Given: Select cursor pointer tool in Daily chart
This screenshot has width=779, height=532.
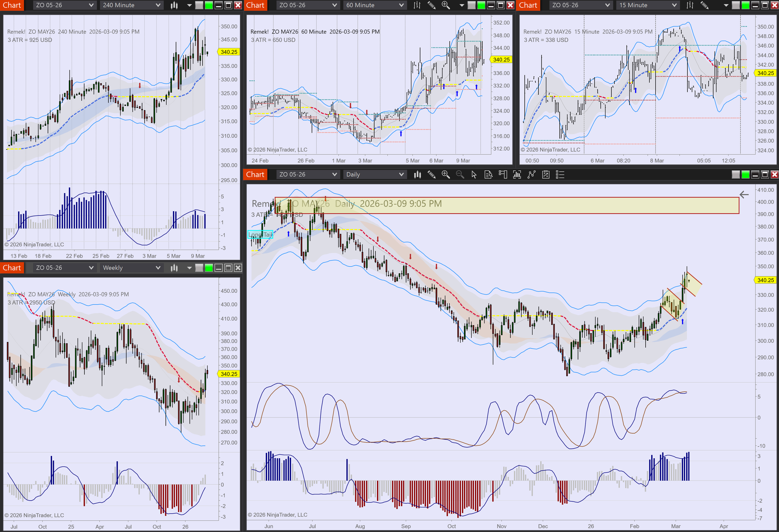Looking at the screenshot, I should 474,174.
